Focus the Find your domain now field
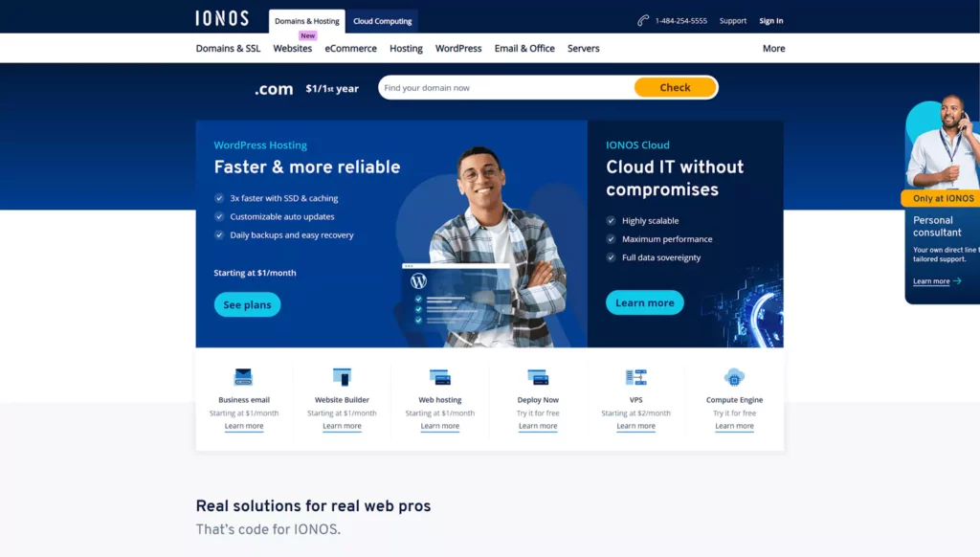The width and height of the screenshot is (980, 557). point(507,87)
